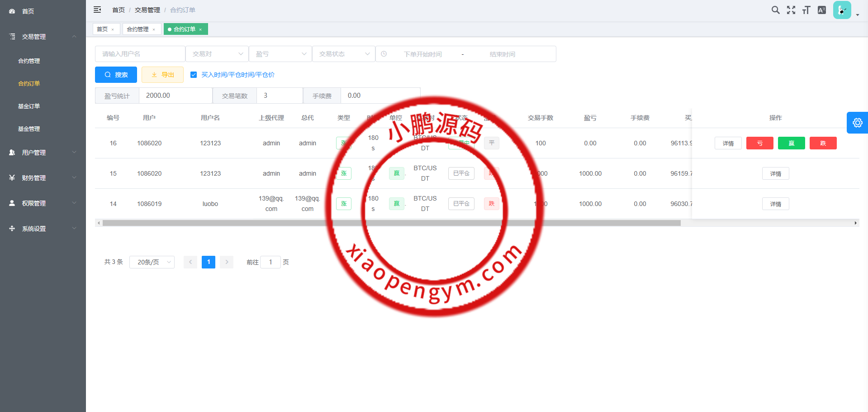
Task: Click the user avatar in header
Action: tap(842, 10)
